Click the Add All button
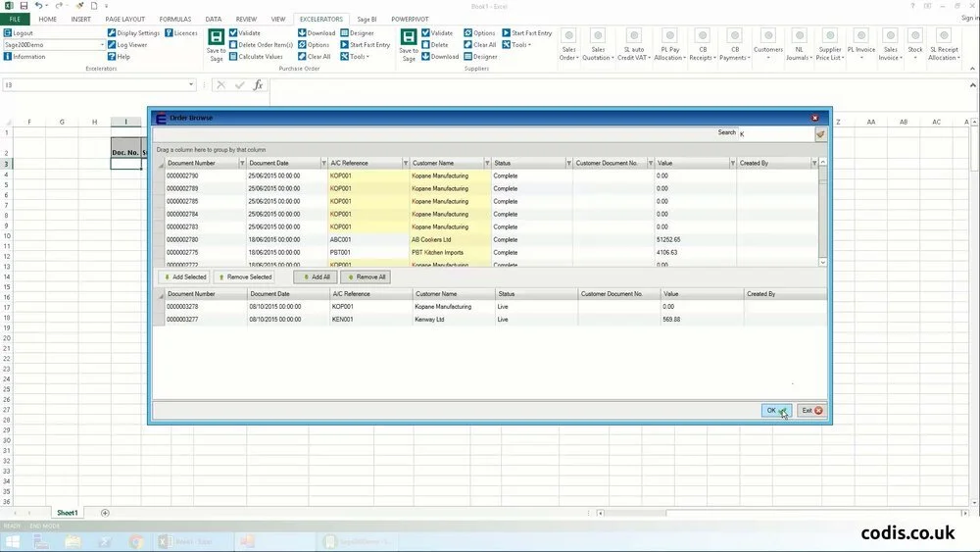This screenshot has height=552, width=980. [316, 276]
